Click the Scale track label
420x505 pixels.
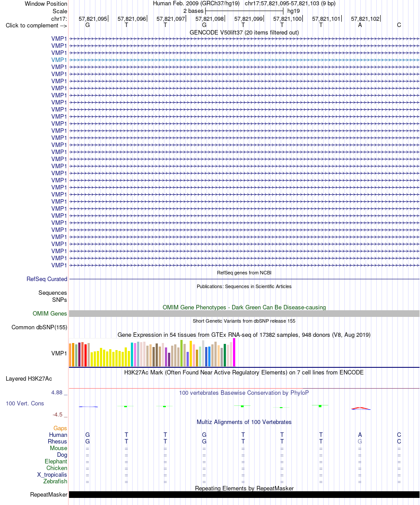60,11
